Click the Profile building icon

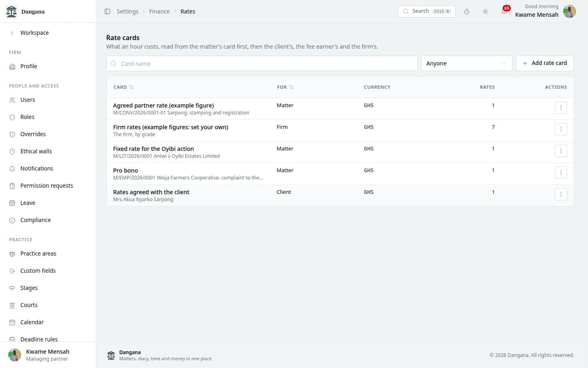[12, 66]
